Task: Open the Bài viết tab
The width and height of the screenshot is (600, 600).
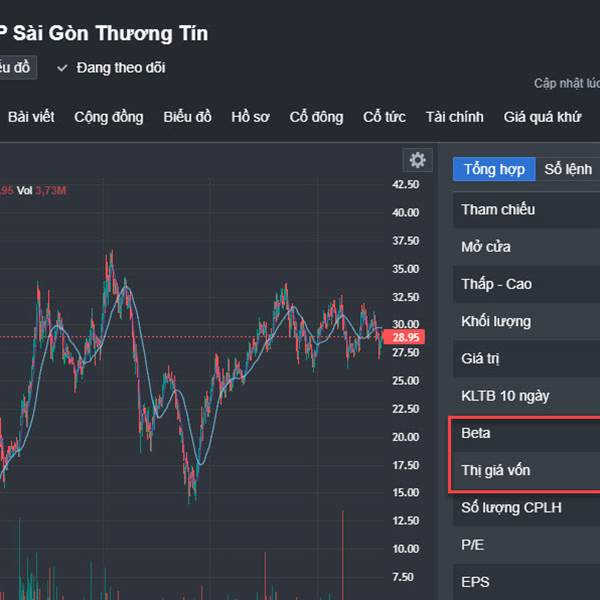Action: [x=31, y=117]
